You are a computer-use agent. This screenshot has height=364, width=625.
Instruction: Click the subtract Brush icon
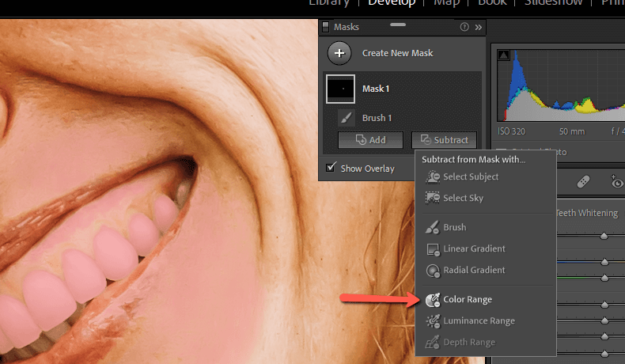click(x=433, y=227)
